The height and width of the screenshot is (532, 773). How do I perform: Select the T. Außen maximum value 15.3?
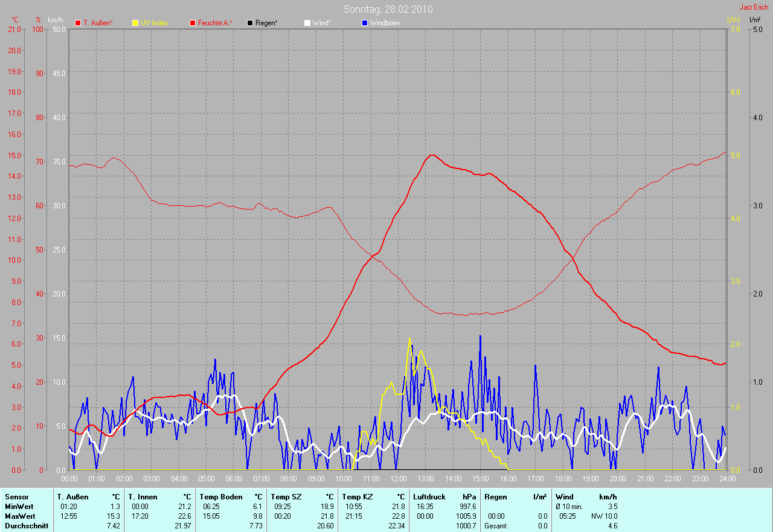click(x=113, y=516)
